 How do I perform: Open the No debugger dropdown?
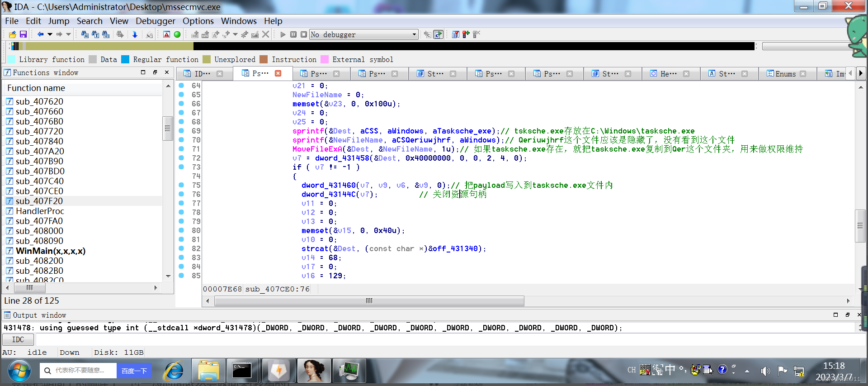tap(363, 34)
